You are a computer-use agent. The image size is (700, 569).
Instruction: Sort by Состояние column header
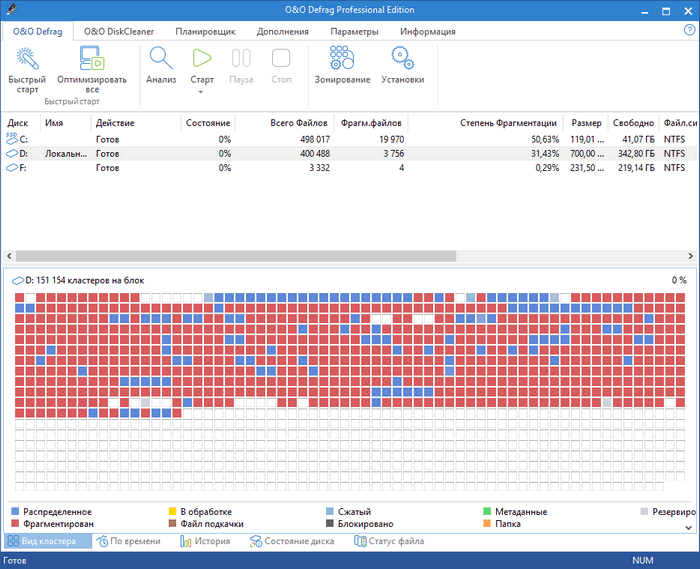click(208, 123)
